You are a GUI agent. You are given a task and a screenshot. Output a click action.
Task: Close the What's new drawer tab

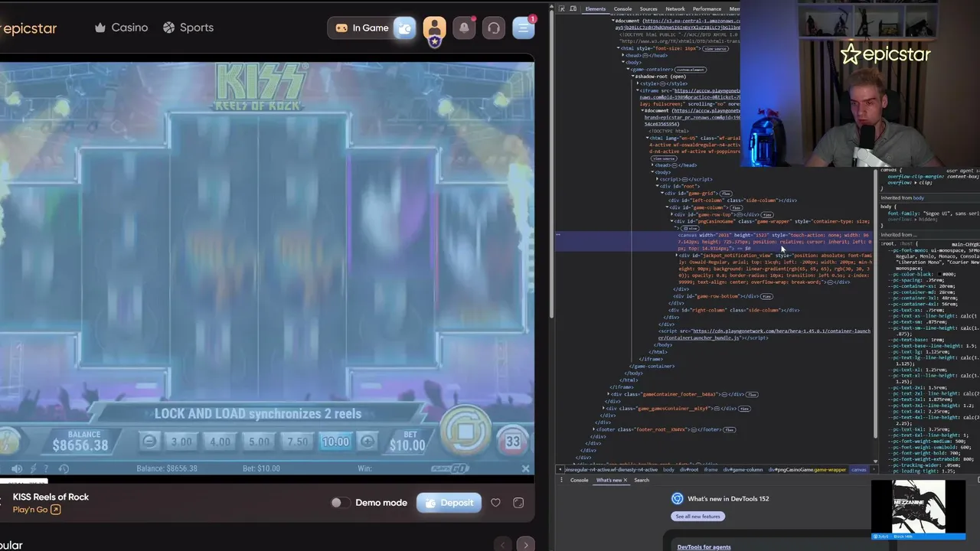[625, 480]
